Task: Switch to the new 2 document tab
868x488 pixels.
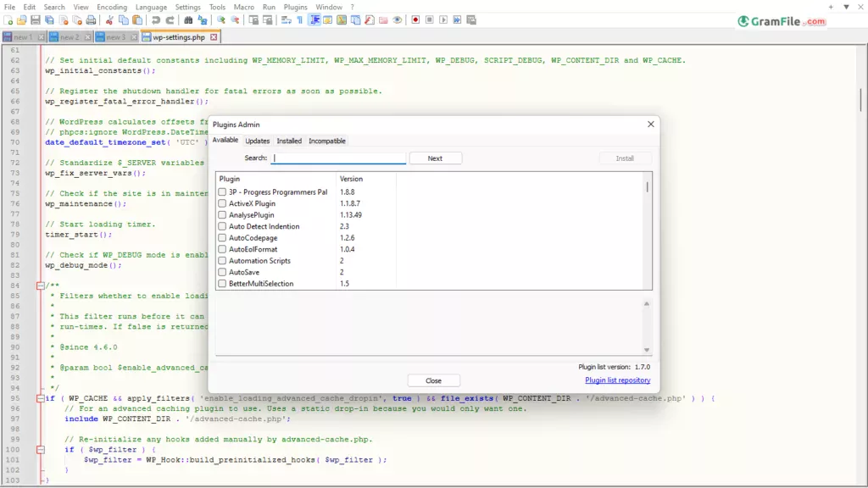Action: coord(70,37)
